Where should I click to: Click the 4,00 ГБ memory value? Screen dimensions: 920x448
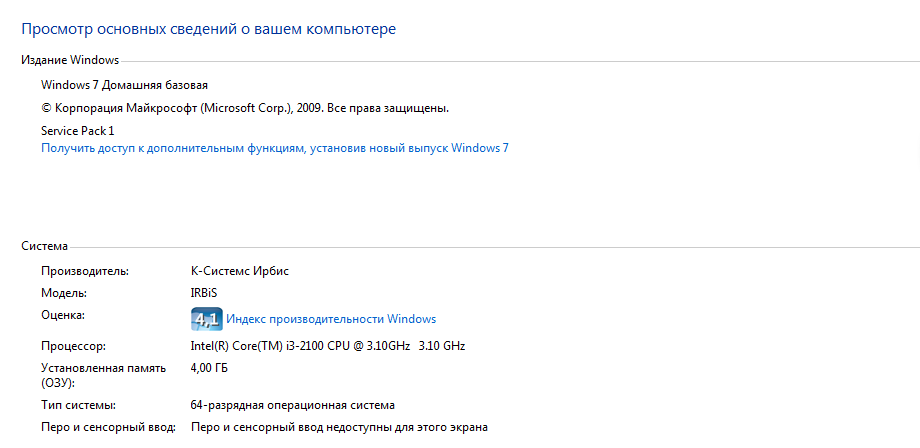[209, 369]
